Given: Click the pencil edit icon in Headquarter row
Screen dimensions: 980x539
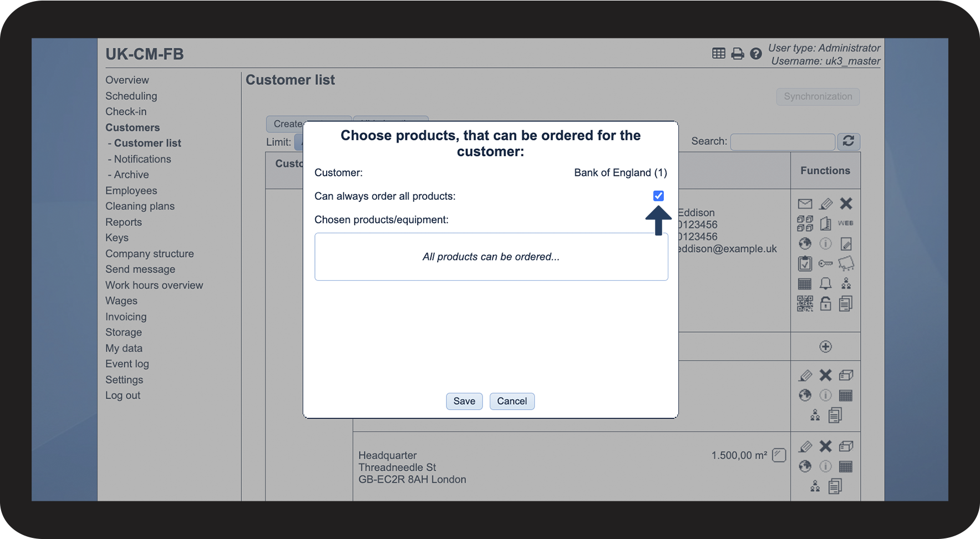Looking at the screenshot, I should coord(805,446).
